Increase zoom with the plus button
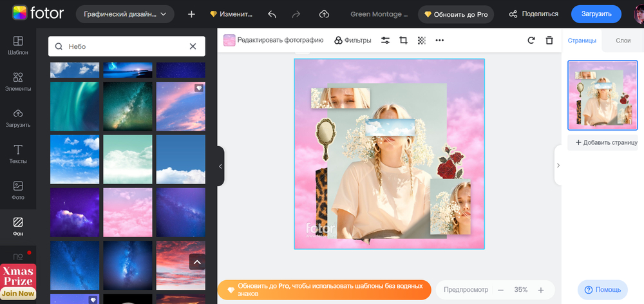The width and height of the screenshot is (644, 304). click(x=541, y=290)
